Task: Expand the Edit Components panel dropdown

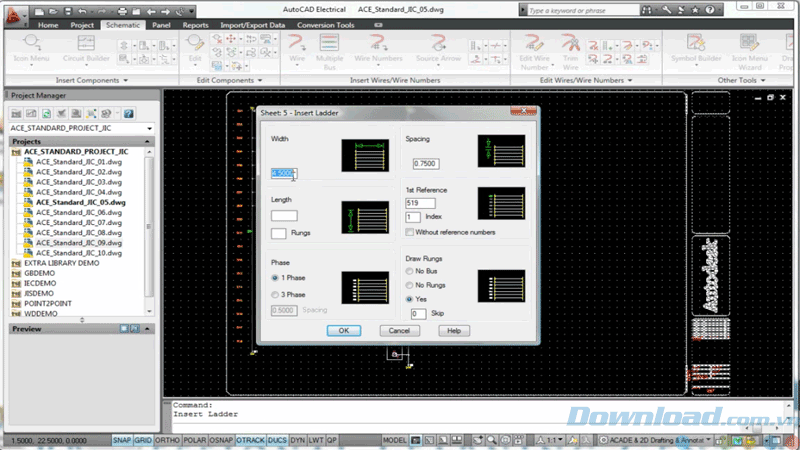Action: coord(260,81)
